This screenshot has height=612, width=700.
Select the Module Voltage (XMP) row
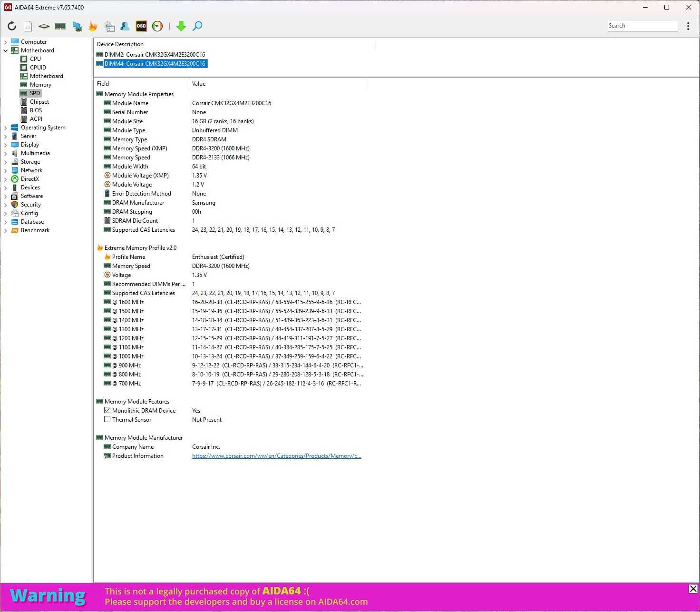coord(230,176)
